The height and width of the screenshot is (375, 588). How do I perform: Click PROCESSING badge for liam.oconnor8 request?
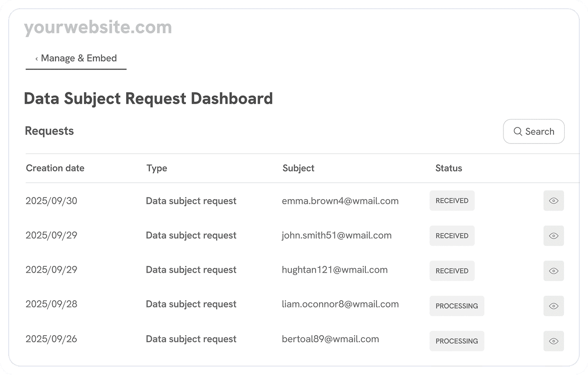(456, 306)
